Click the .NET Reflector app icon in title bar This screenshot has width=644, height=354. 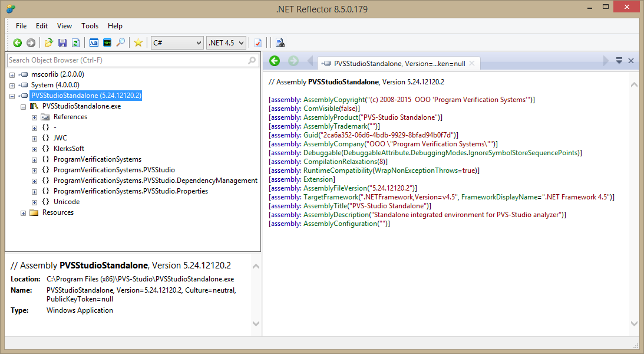(11, 9)
